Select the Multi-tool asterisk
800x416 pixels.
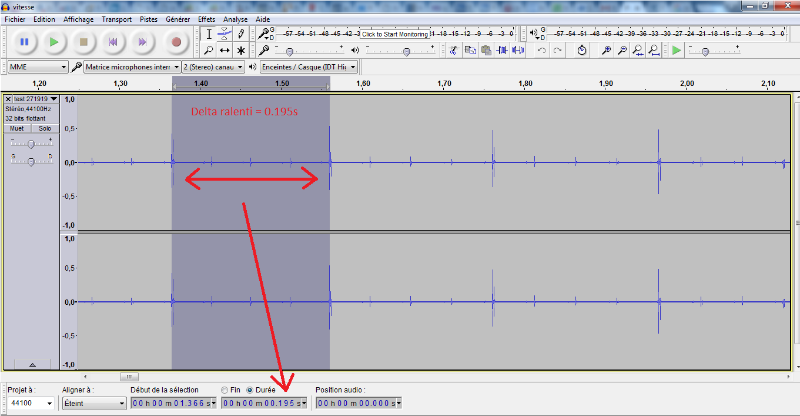[241, 50]
